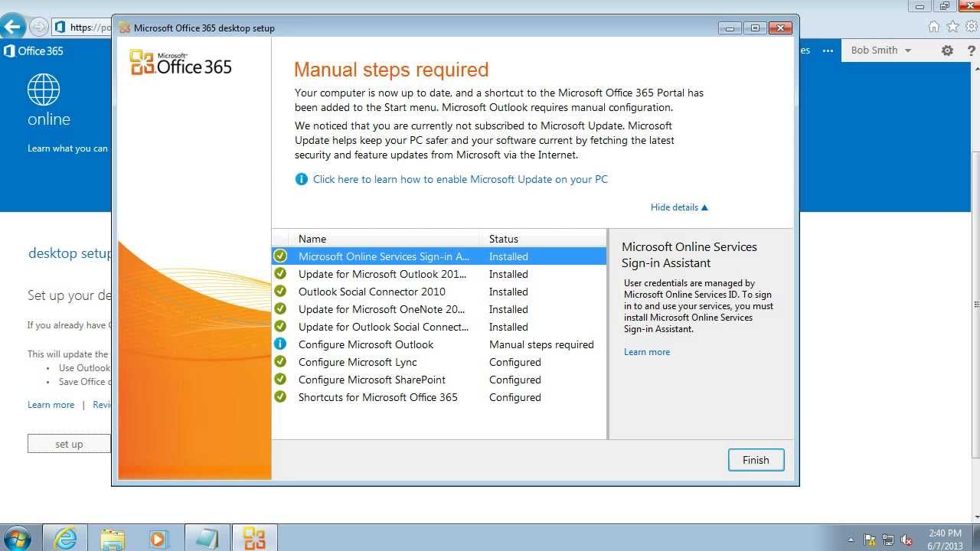Viewport: 980px width, 551px height.
Task: Open Learn more link on portal page
Action: [51, 405]
